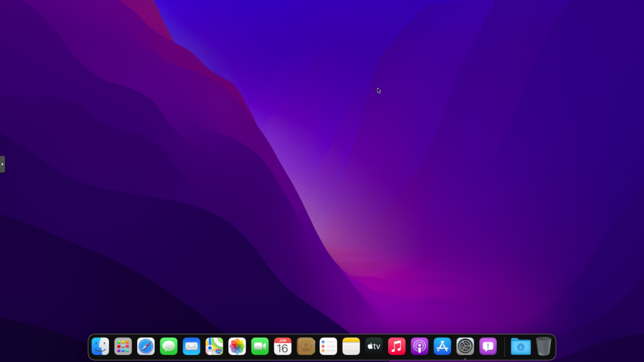The width and height of the screenshot is (644, 362).
Task: Launch the Mail app
Action: (x=192, y=346)
